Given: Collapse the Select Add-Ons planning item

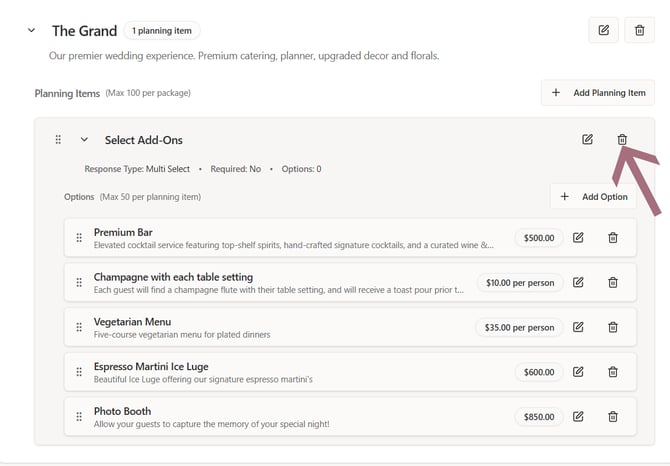Looking at the screenshot, I should (x=84, y=140).
